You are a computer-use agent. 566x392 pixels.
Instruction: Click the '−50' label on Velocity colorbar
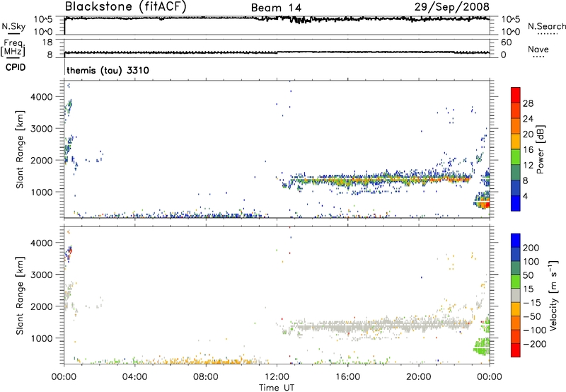532,316
